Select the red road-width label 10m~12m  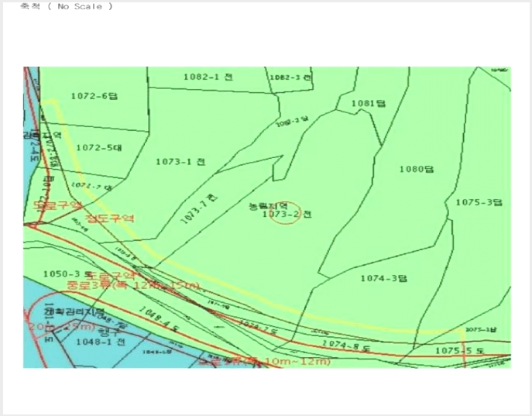point(297,362)
